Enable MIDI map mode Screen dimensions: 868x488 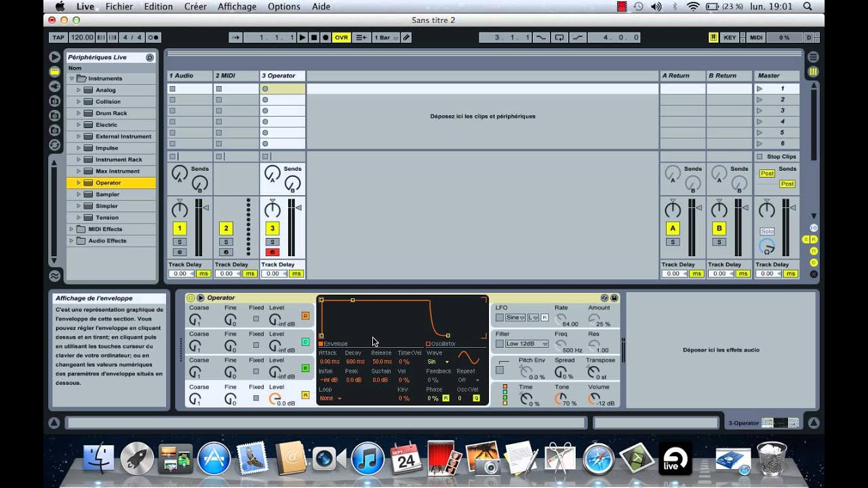[x=756, y=37]
